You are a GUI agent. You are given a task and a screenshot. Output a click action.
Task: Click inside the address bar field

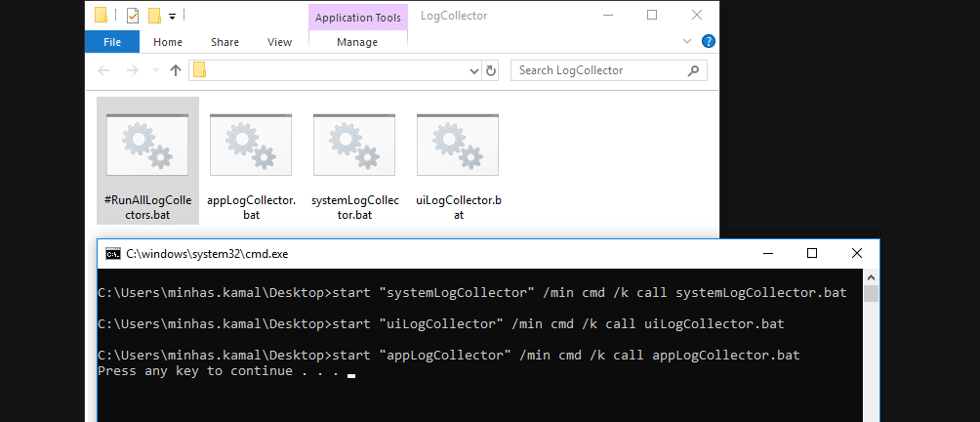click(335, 70)
